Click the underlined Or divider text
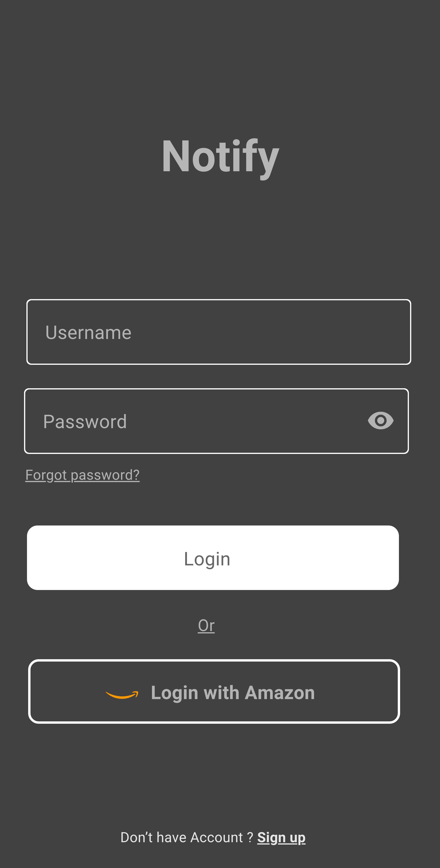The height and width of the screenshot is (868, 440). tap(206, 626)
